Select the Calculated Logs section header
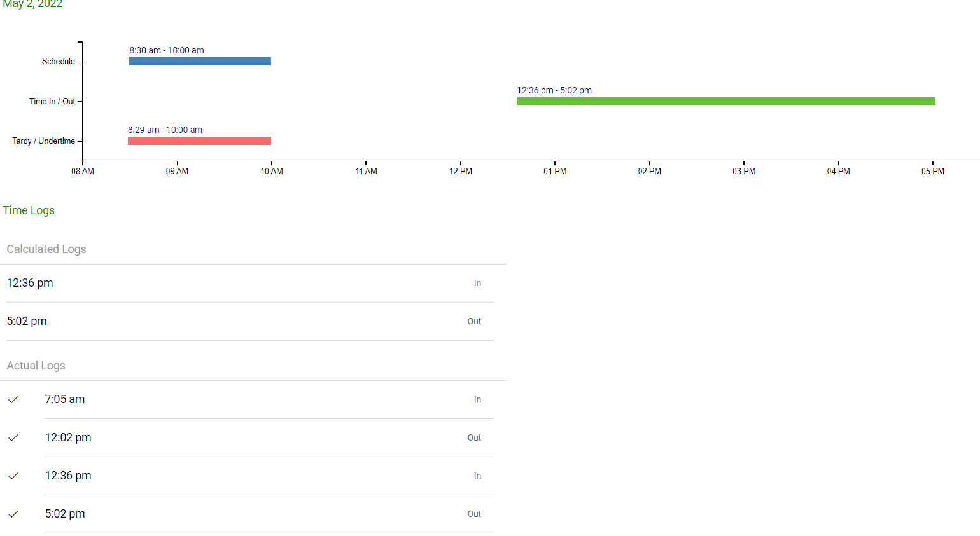 (x=46, y=249)
